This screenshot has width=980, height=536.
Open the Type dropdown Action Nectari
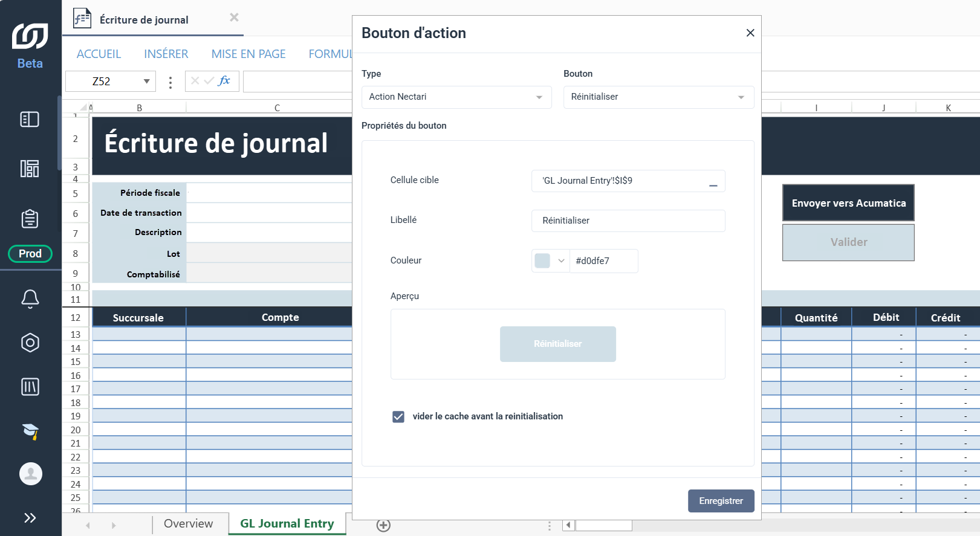pyautogui.click(x=456, y=97)
